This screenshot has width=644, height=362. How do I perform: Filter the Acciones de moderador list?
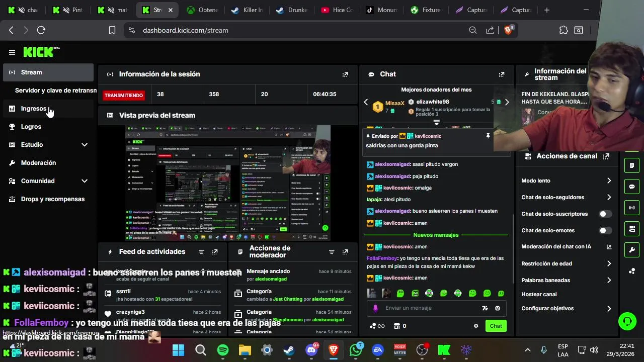tap(332, 252)
